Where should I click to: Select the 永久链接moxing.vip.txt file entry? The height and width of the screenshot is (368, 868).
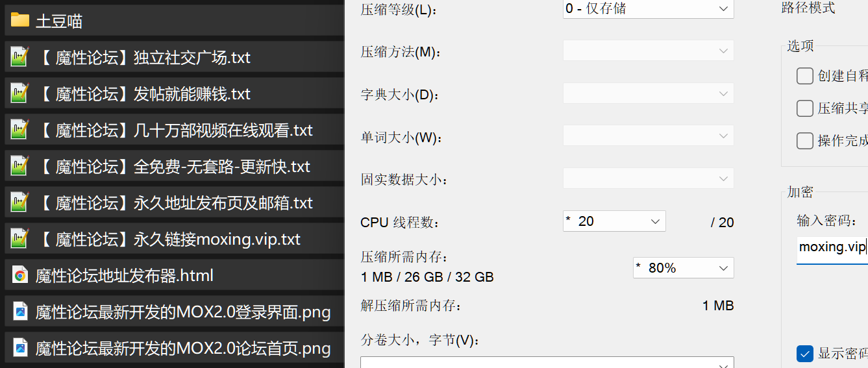pos(172,239)
